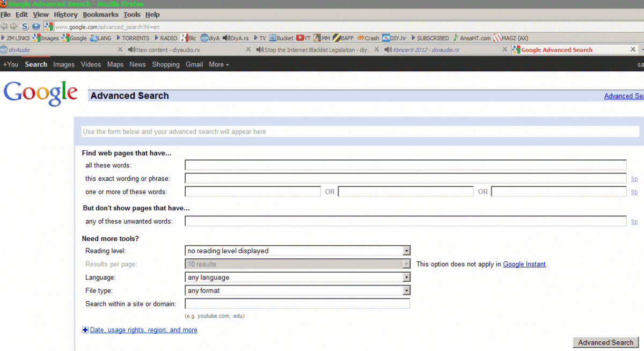The image size is (644, 351).
Task: Open the MAGZ (AX) bookmark
Action: pyautogui.click(x=511, y=38)
